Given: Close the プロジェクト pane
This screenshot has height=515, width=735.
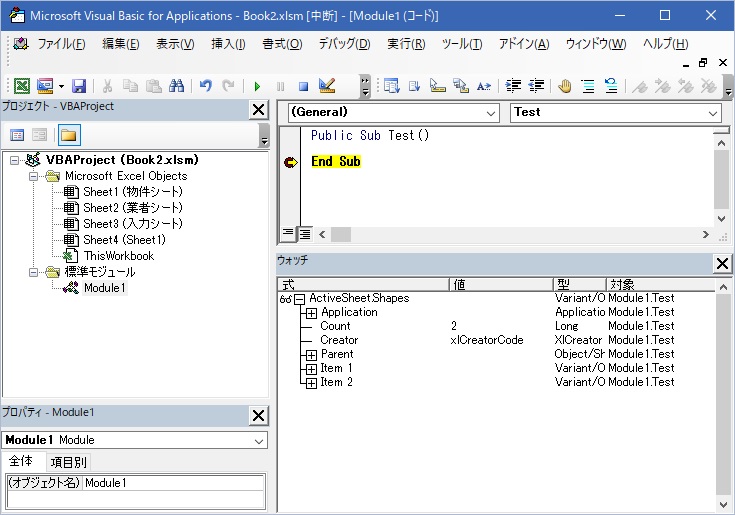Looking at the screenshot, I should pos(258,110).
